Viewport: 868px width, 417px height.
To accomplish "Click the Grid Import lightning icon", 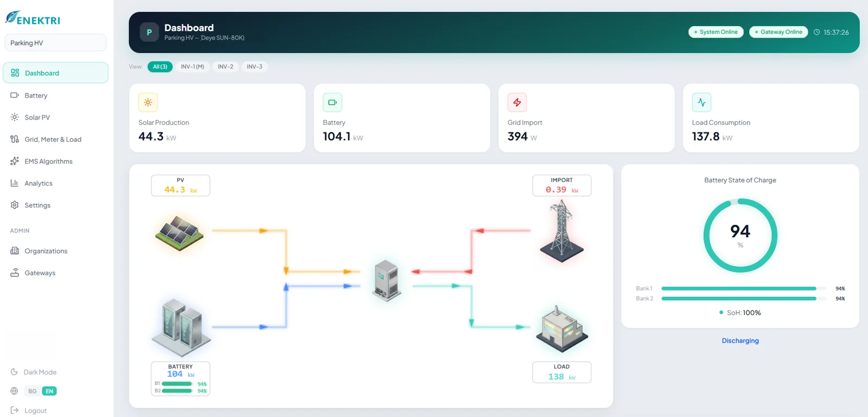I will tap(517, 103).
